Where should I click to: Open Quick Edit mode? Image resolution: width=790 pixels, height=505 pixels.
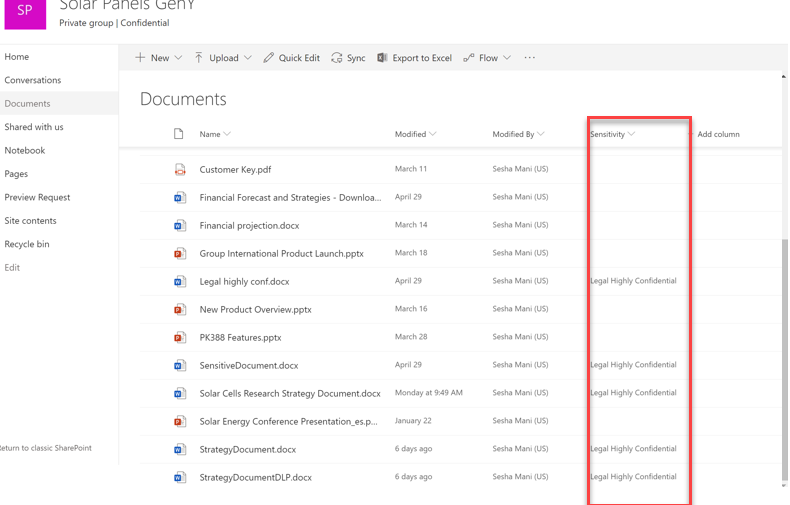tap(291, 58)
